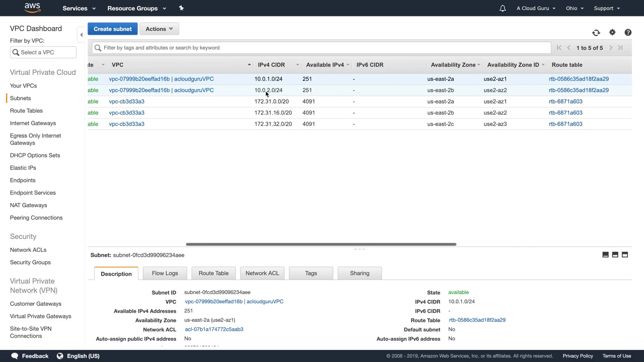
Task: Go to previous page of results
Action: 569,48
